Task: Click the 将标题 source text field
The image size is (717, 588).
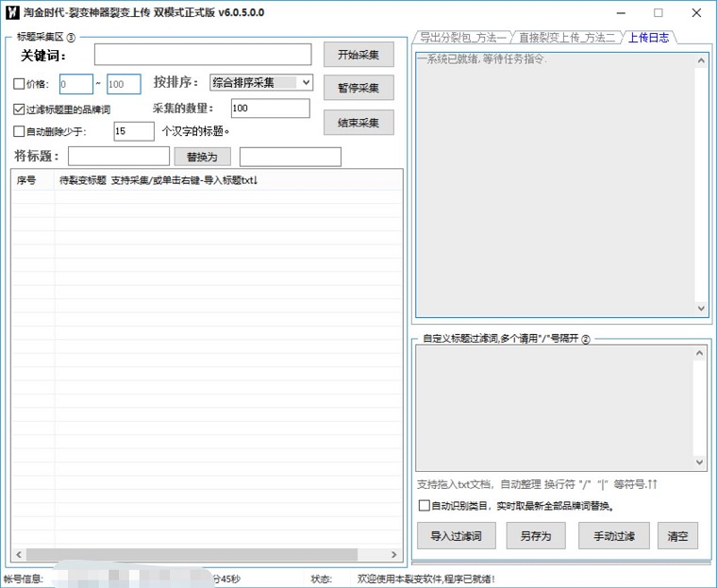Action: click(119, 157)
